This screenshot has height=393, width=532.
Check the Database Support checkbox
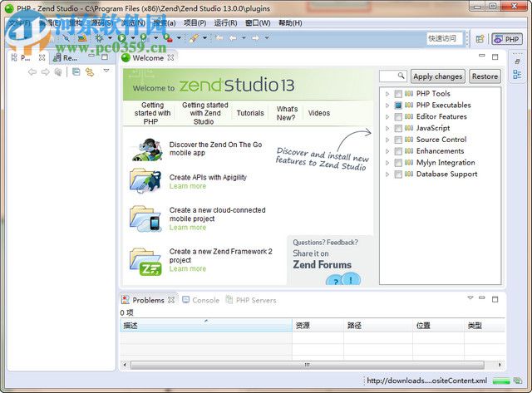398,174
